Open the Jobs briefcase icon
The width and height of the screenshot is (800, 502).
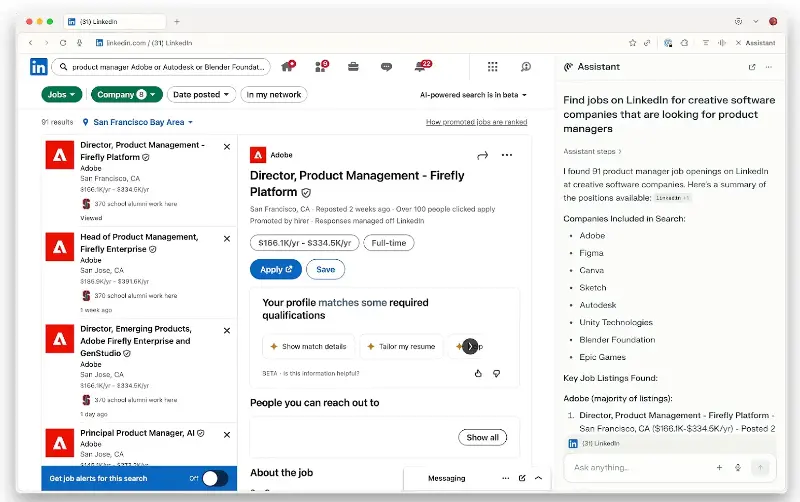click(353, 67)
